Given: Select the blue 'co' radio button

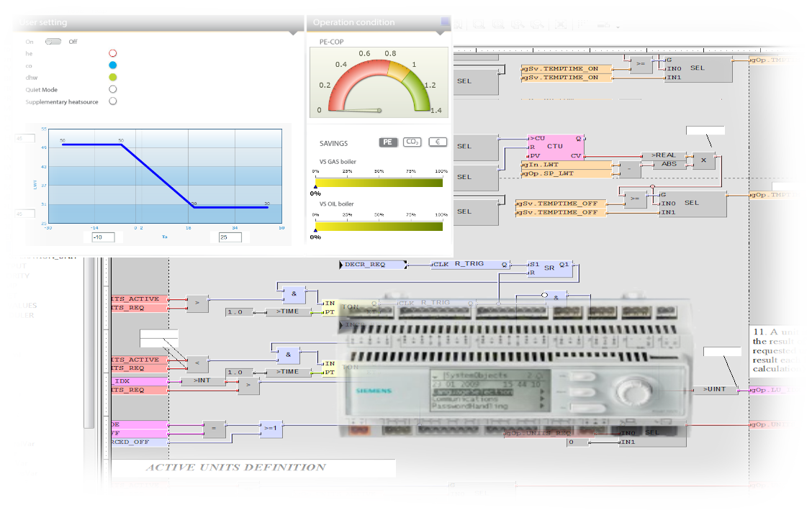Looking at the screenshot, I should click(112, 65).
